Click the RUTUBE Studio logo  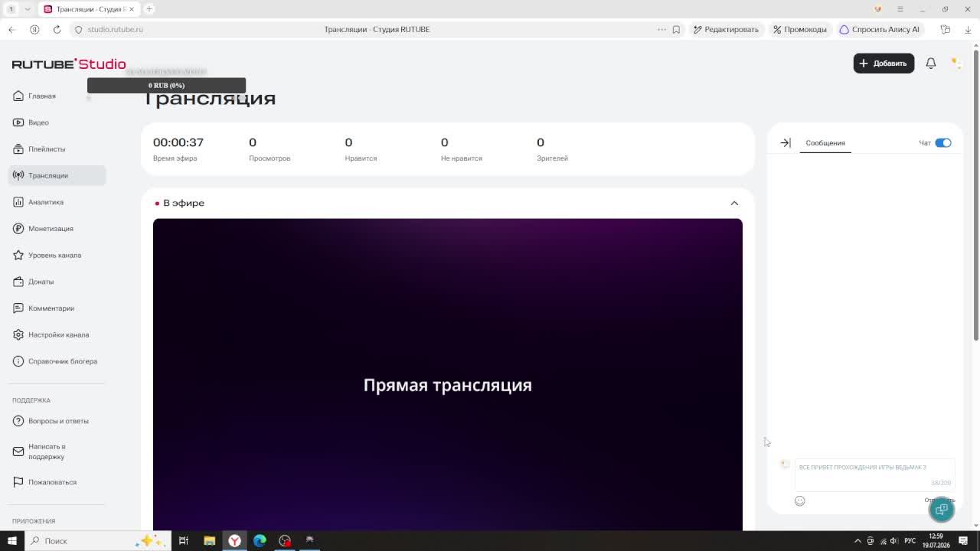pos(69,64)
